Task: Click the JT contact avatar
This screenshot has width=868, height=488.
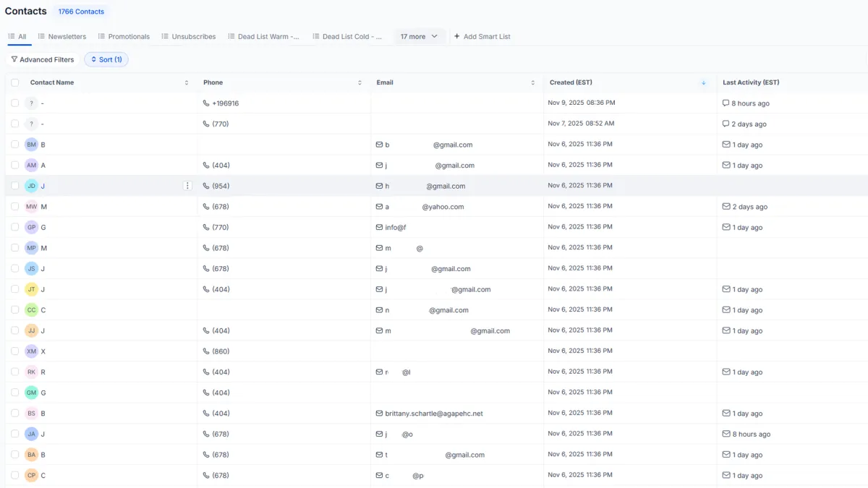Action: pyautogui.click(x=31, y=289)
